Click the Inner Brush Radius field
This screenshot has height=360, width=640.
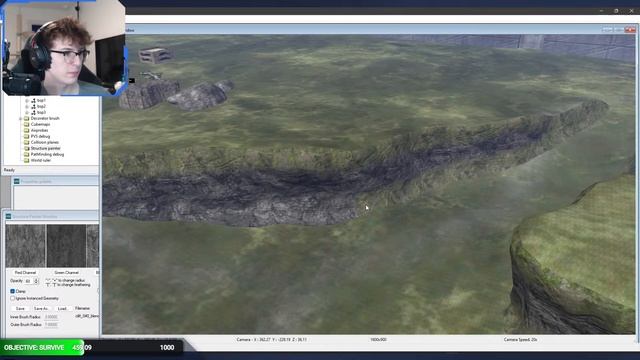point(51,317)
